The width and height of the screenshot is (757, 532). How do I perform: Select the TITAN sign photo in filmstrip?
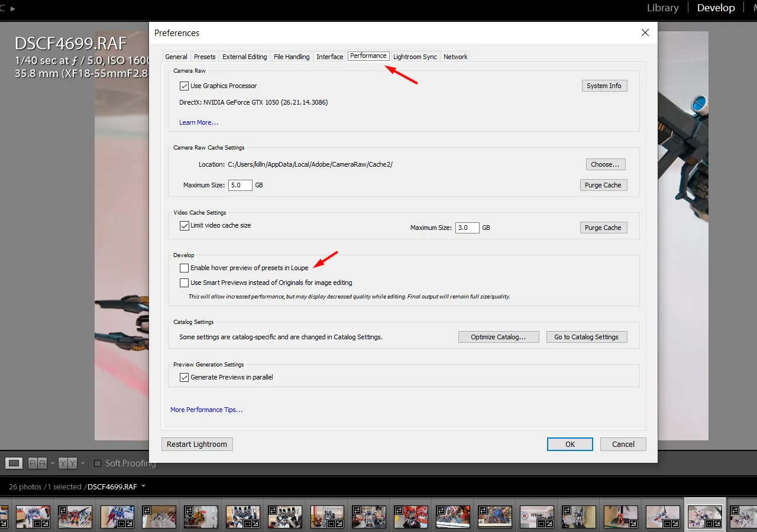pos(537,517)
